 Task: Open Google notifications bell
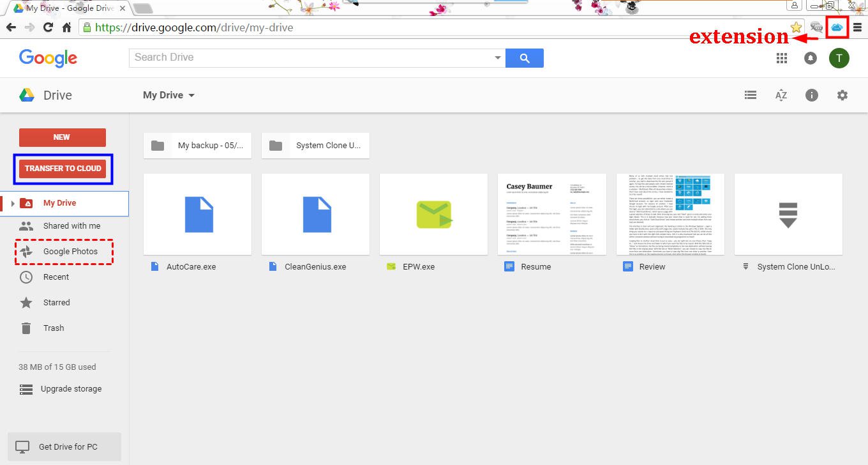tap(811, 58)
